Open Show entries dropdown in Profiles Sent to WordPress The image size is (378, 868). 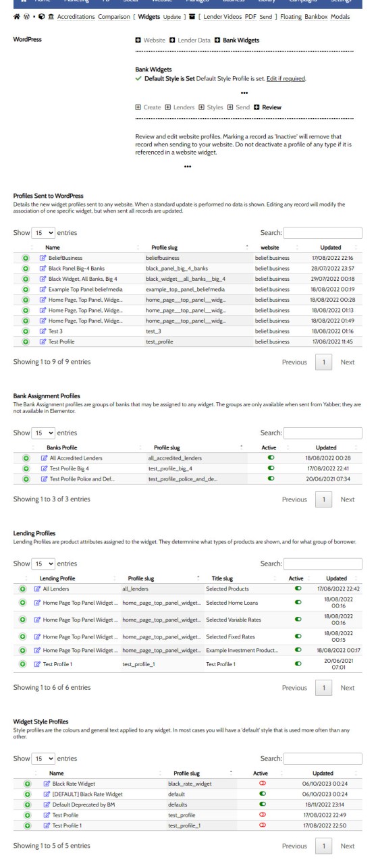coord(45,233)
